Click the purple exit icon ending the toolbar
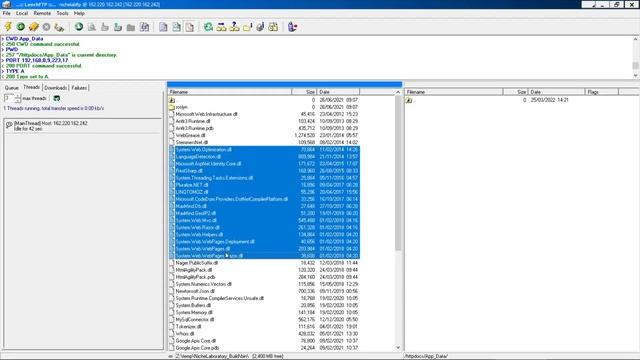Image resolution: width=640 pixels, height=360 pixels. (x=292, y=27)
